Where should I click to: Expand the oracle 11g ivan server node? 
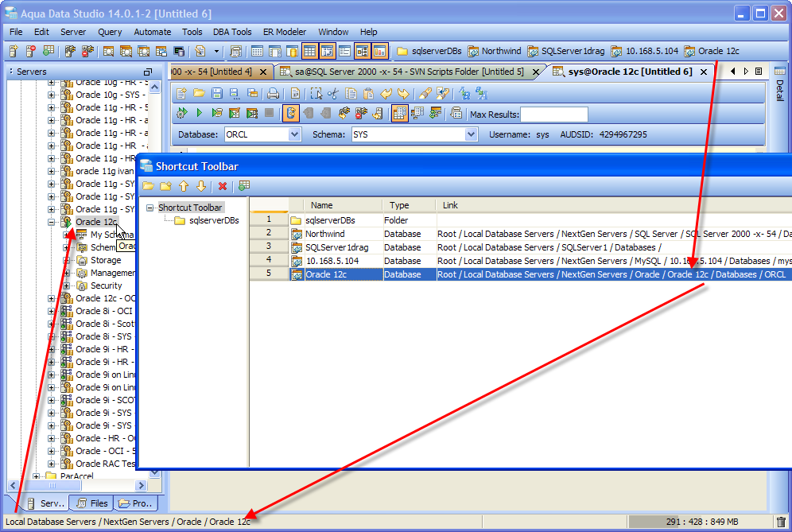coord(52,171)
